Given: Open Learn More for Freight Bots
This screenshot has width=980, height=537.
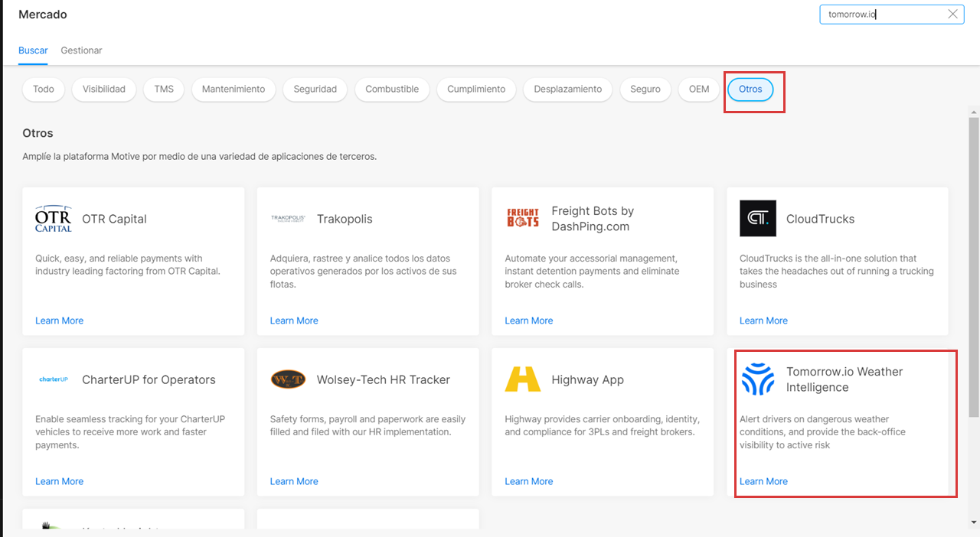Looking at the screenshot, I should point(528,321).
